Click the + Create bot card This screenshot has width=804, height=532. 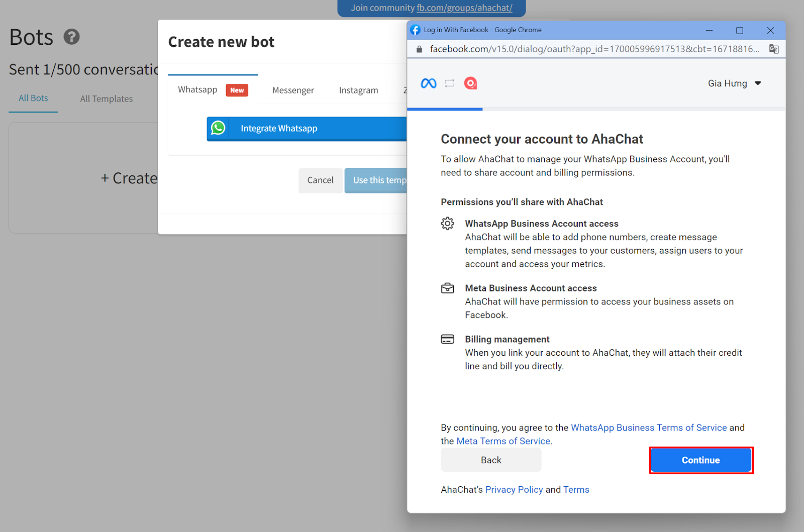pyautogui.click(x=84, y=178)
